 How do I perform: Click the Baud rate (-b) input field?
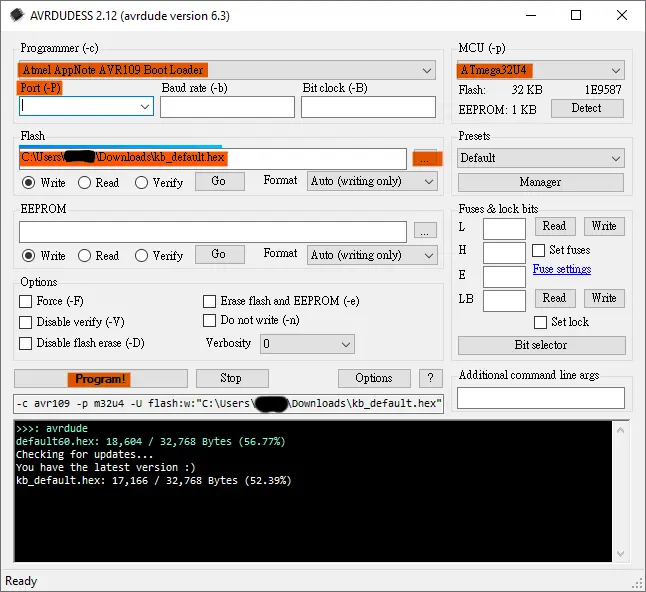coord(227,107)
